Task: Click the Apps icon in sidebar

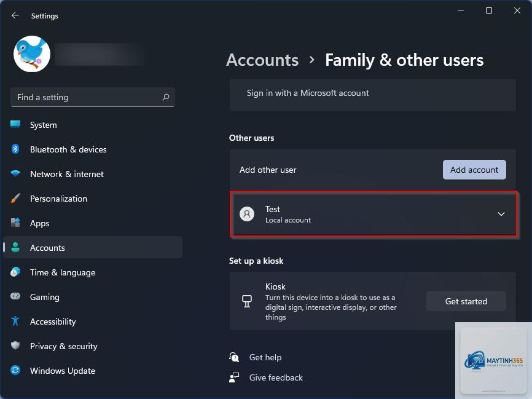Action: click(x=15, y=223)
